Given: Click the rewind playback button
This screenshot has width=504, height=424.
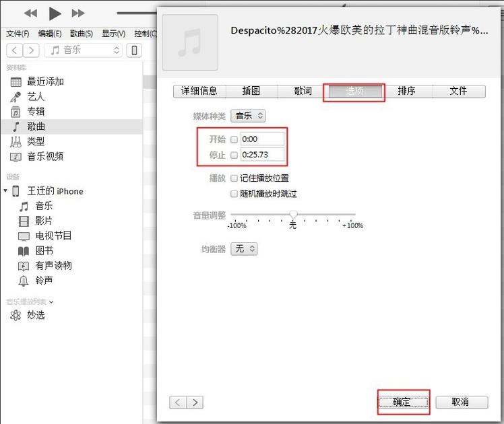Looking at the screenshot, I should click(x=30, y=13).
